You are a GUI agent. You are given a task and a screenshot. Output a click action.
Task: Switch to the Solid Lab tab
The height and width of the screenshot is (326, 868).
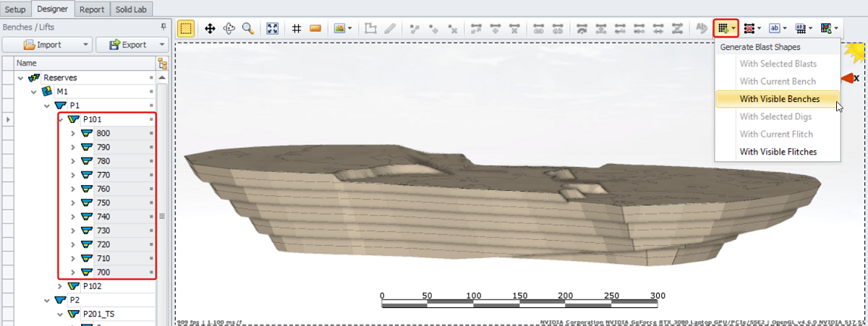coord(131,9)
